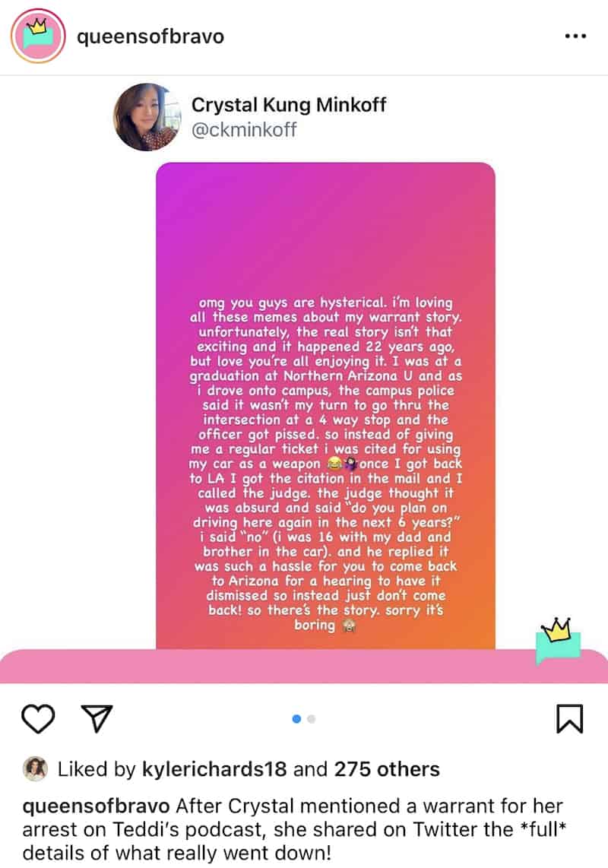Image resolution: width=608 pixels, height=868 pixels.
Task: Tap the caption text about Teddi's podcast
Action: coord(294,829)
